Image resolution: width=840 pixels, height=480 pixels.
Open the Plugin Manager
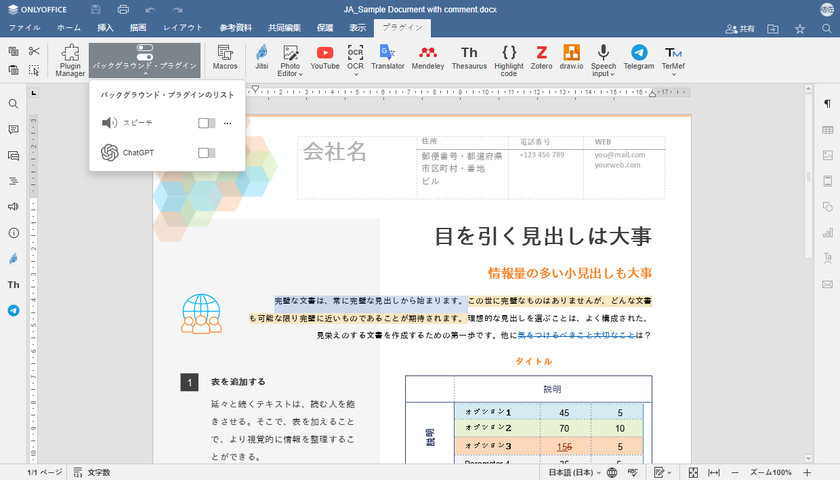70,59
